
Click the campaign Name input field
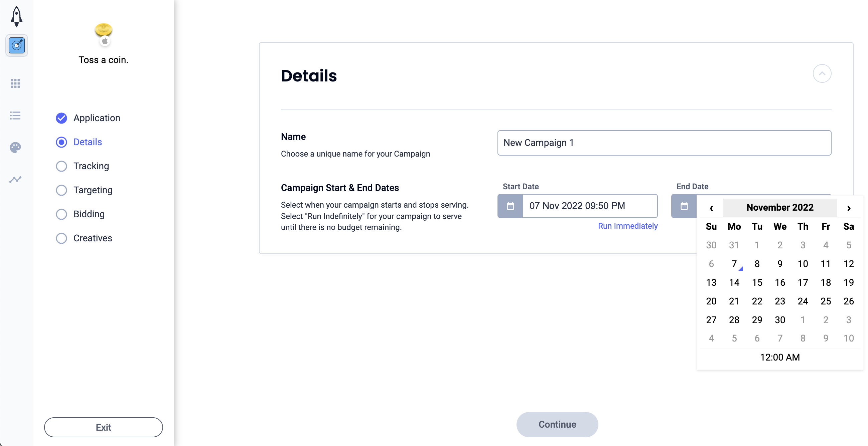(664, 143)
